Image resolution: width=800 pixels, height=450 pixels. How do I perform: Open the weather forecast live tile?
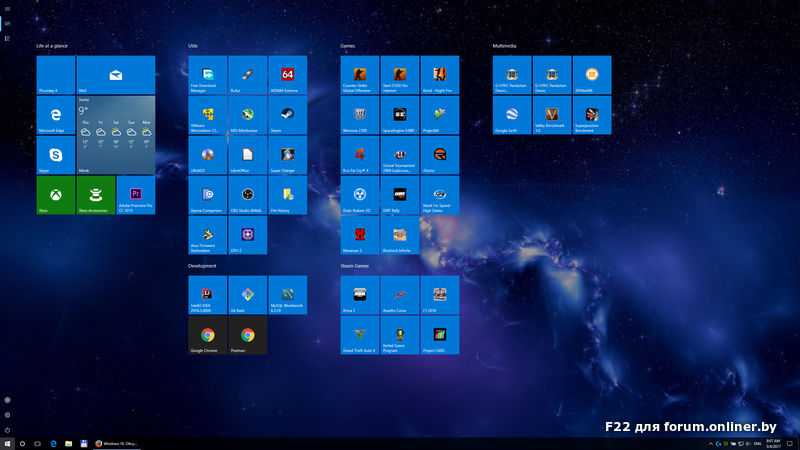pyautogui.click(x=116, y=135)
